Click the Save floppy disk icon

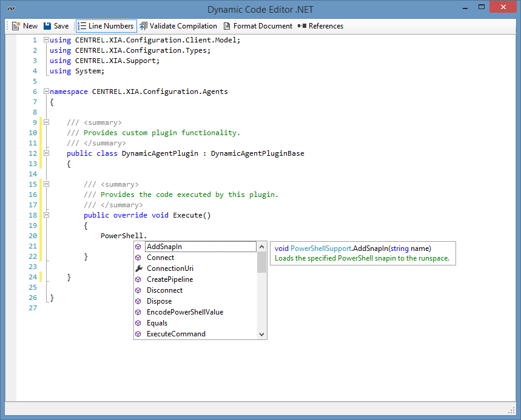[x=47, y=26]
